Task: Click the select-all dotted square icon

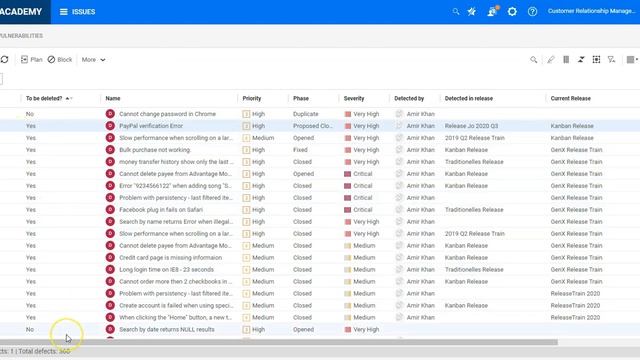Action: point(596,60)
